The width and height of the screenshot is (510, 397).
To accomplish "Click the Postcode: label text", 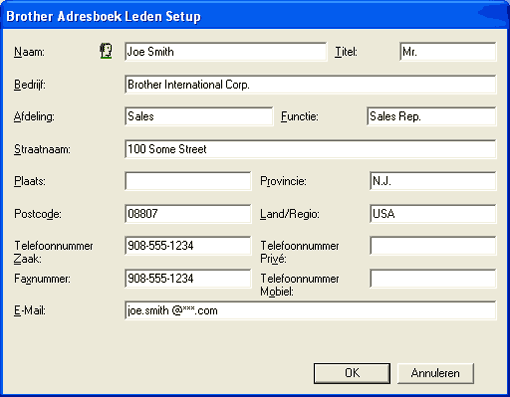I will [38, 214].
